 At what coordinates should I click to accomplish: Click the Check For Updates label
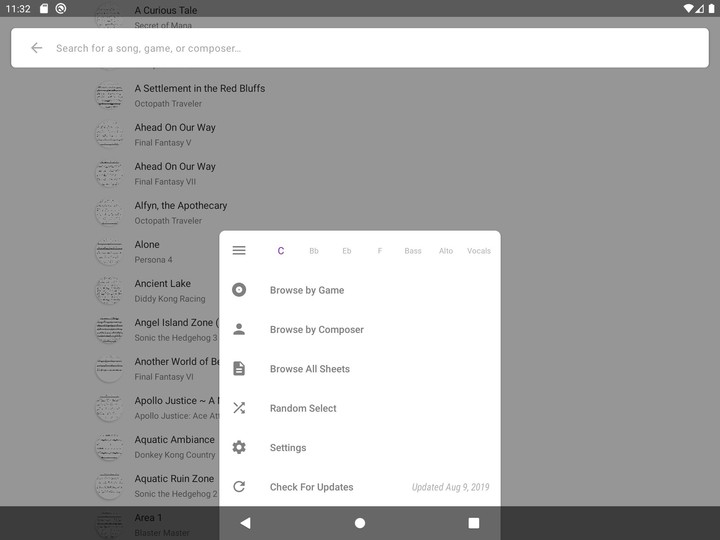pos(312,487)
